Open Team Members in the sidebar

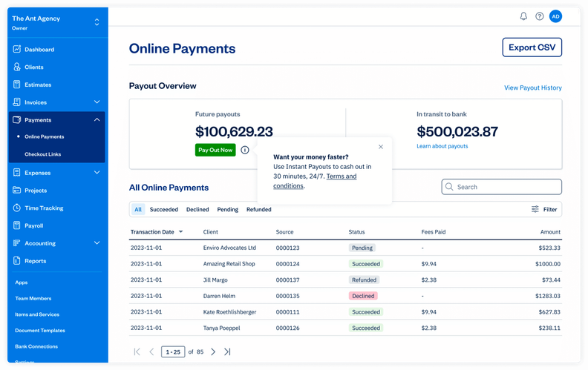click(33, 299)
